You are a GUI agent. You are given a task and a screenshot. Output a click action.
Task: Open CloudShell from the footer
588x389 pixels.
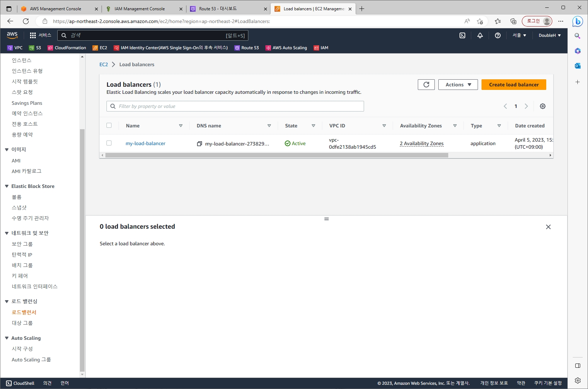[20, 383]
